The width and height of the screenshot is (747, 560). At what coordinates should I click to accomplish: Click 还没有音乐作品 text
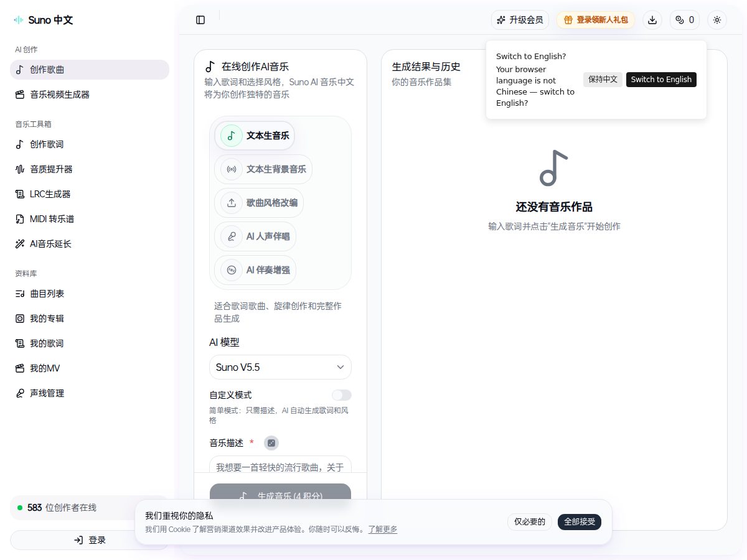tap(554, 207)
